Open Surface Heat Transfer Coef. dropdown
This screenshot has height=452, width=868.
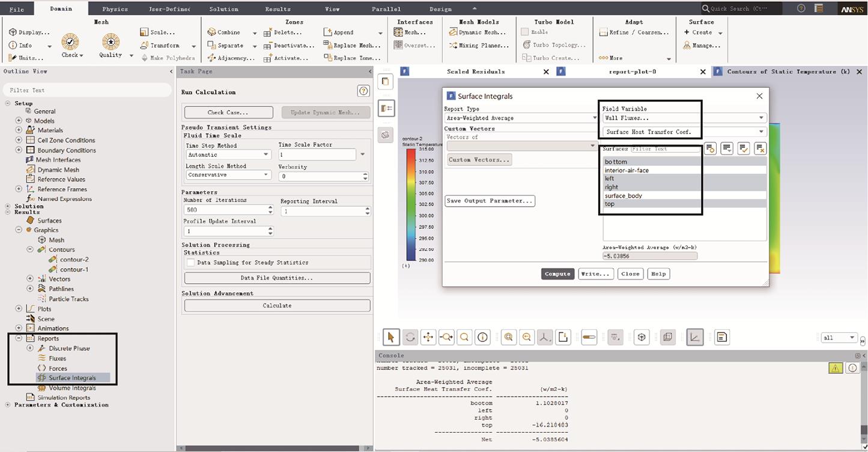tap(685, 132)
